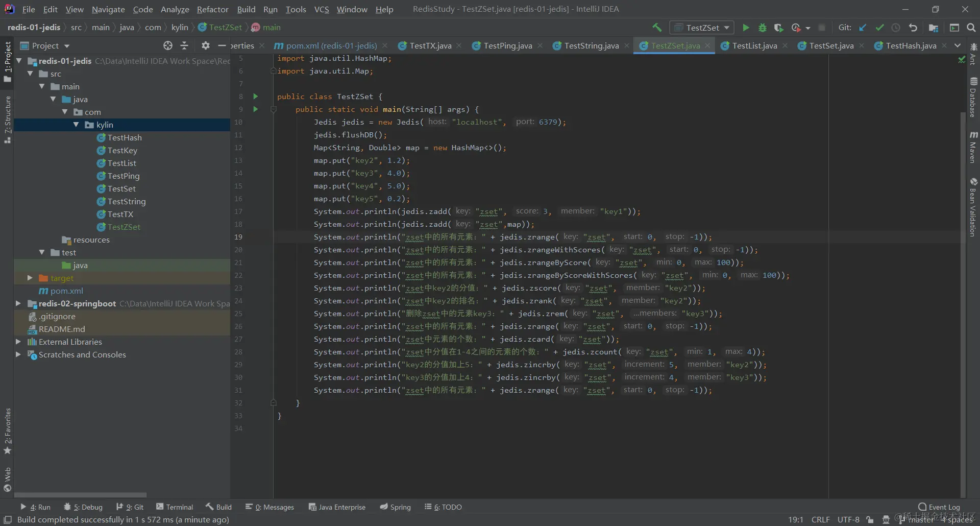Click the run gutter icon beside class TestZSet
The image size is (980, 526).
coord(256,96)
